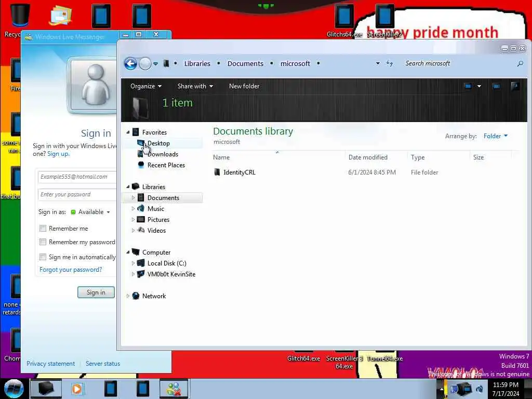Viewport: 532px width, 399px height.
Task: Open the Organize menu
Action: pyautogui.click(x=146, y=86)
